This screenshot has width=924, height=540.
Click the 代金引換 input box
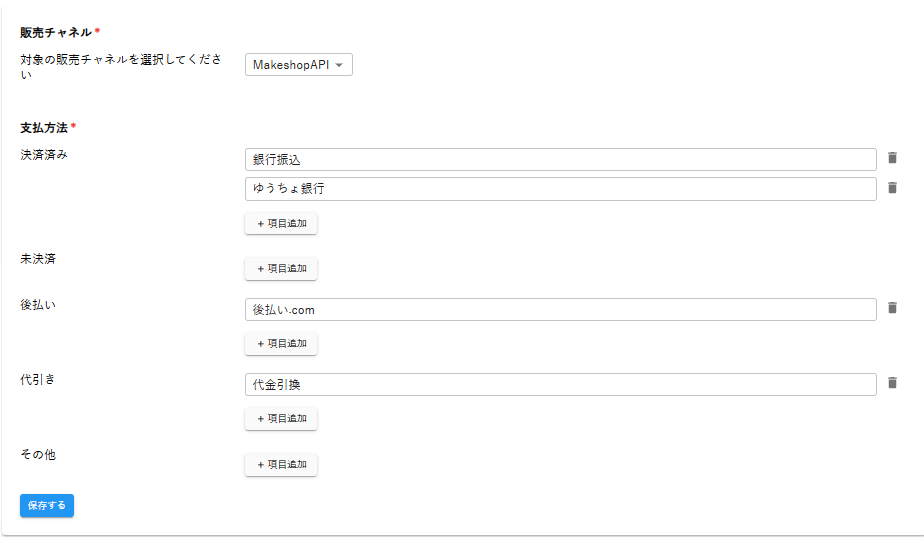click(560, 384)
